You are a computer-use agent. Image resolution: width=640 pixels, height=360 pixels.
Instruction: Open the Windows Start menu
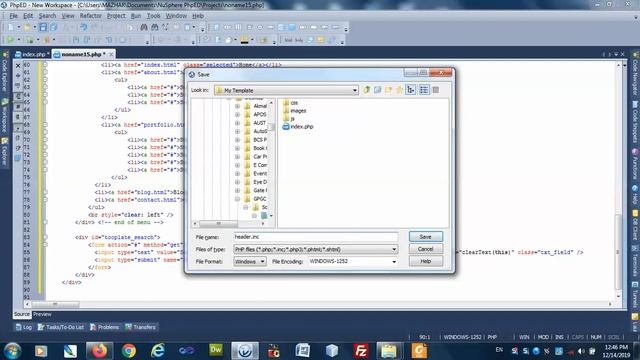coord(12,351)
